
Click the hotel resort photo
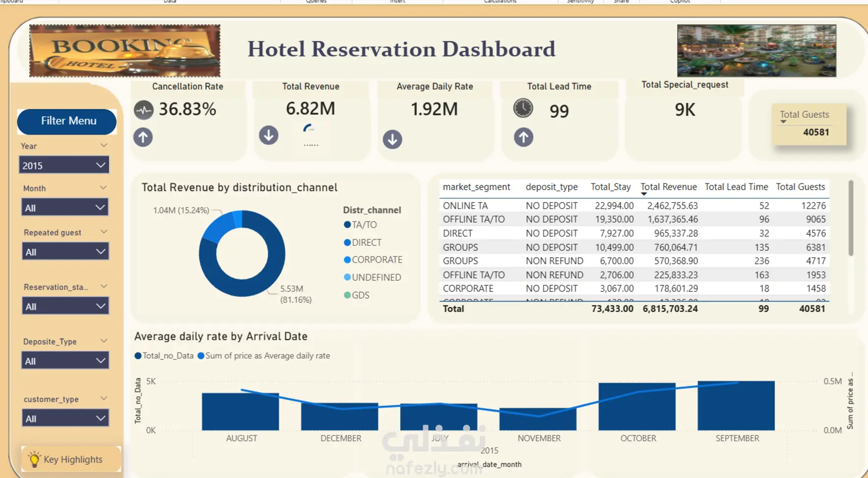click(757, 51)
